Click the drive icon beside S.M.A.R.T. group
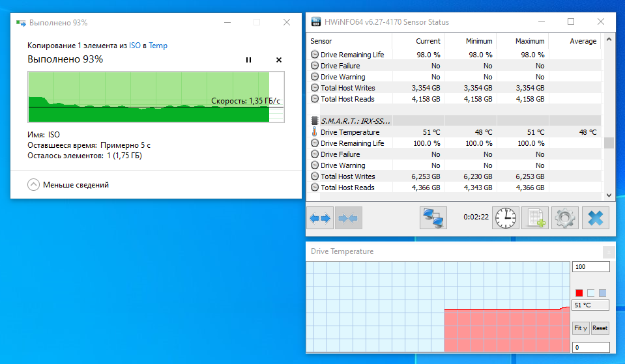Image resolution: width=625 pixels, height=364 pixels. point(315,120)
